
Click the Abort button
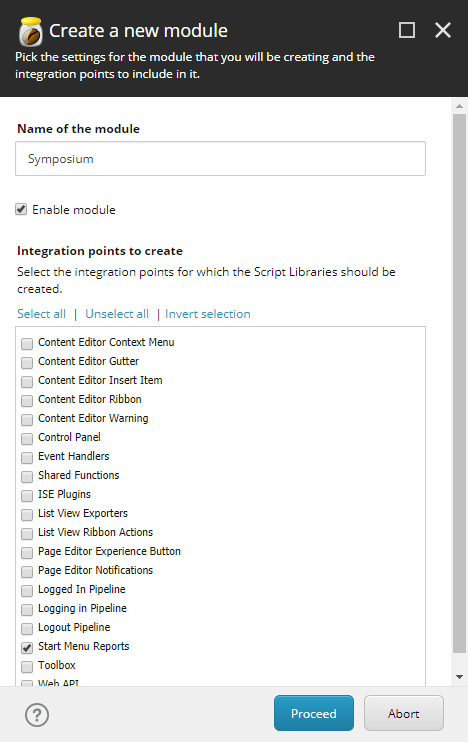[x=404, y=713]
